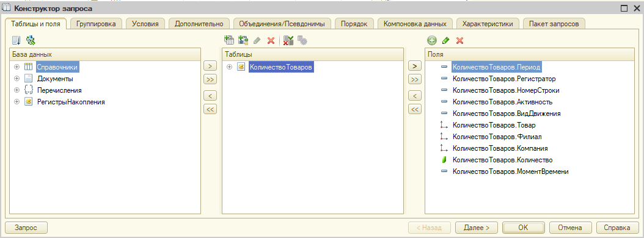644x238 pixels.
Task: Click the dimension icon beside КоличествоТоваров.Филиал
Action: [x=444, y=137]
